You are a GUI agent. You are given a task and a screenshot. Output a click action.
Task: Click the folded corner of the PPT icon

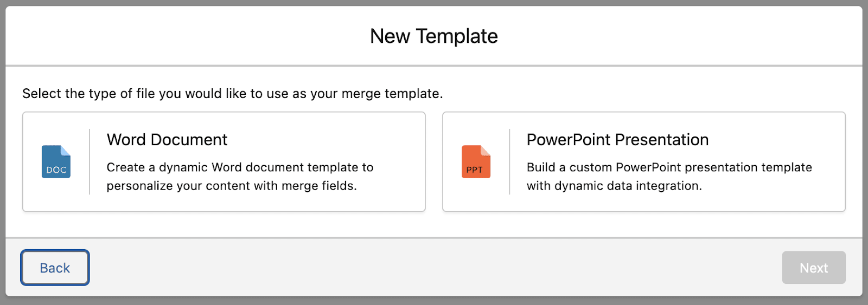pyautogui.click(x=486, y=150)
